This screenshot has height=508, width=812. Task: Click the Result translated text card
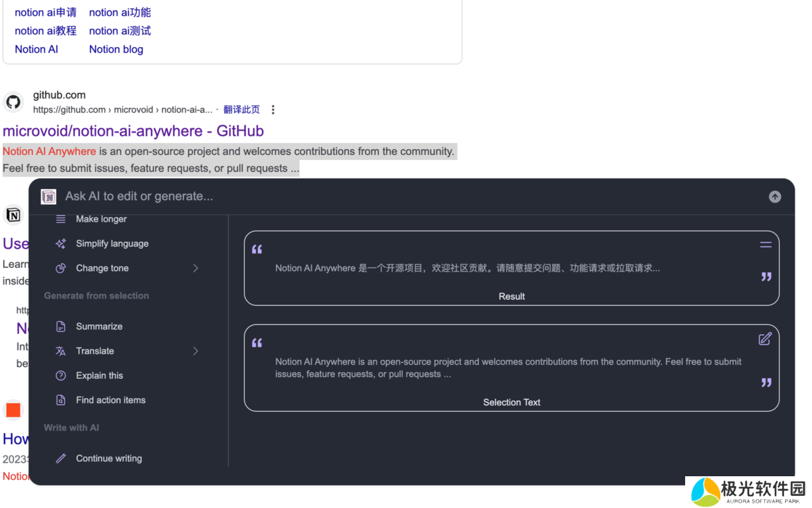(511, 269)
